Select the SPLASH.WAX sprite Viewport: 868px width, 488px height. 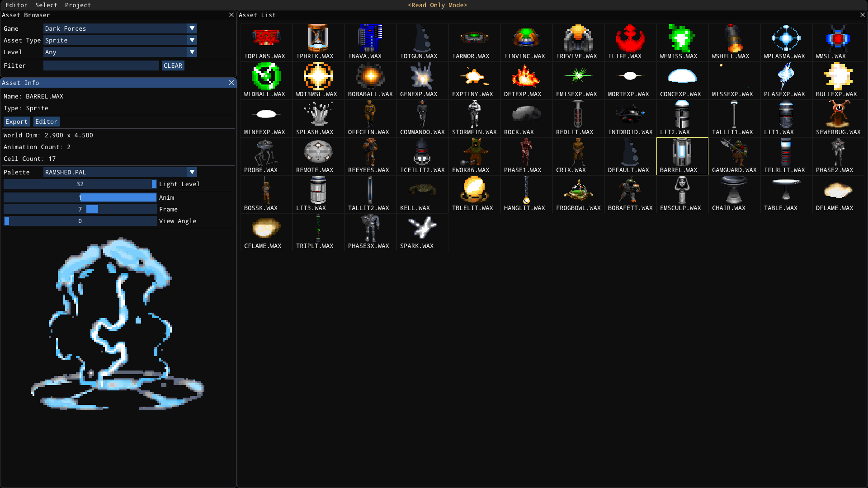pos(318,118)
